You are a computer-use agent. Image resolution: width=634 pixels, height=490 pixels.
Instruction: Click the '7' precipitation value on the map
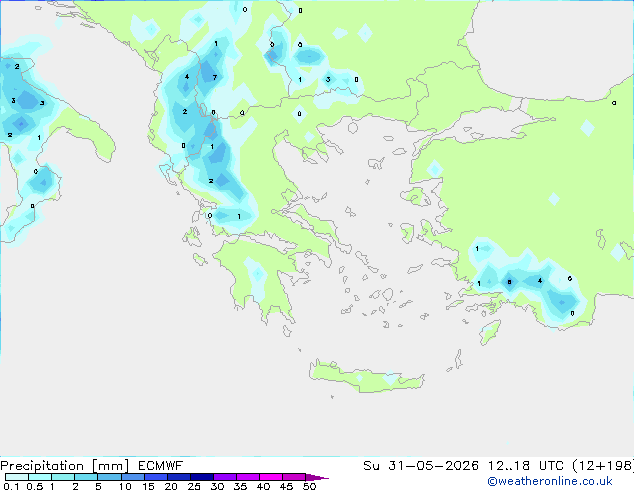[x=215, y=78]
